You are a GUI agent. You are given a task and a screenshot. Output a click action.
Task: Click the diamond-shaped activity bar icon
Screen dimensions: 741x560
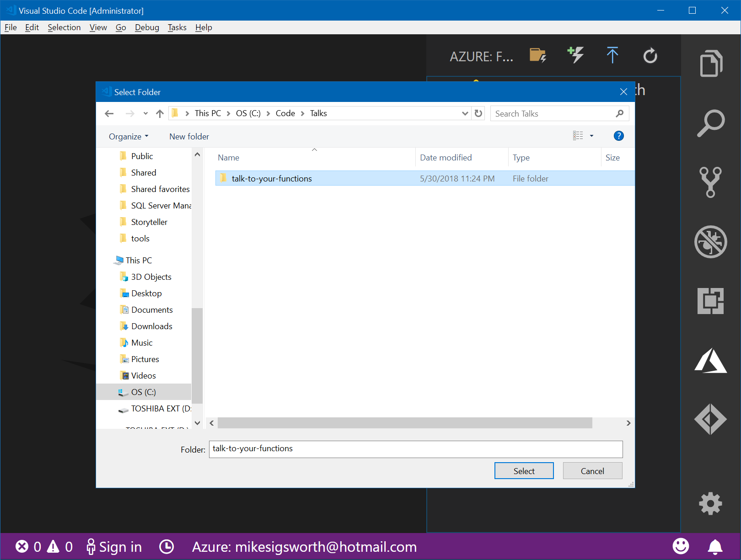710,419
